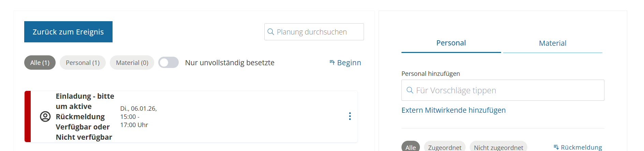The width and height of the screenshot is (644, 151).
Task: Switch to the Material tab
Action: (x=553, y=43)
